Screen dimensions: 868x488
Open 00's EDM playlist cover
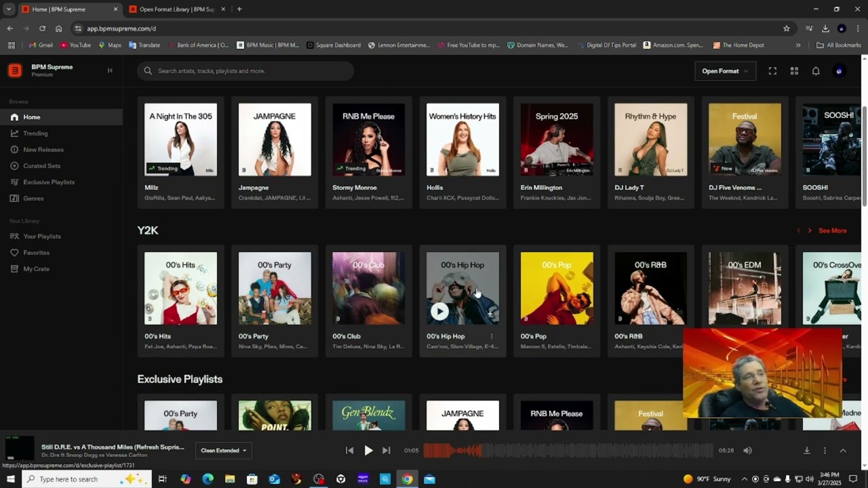745,289
